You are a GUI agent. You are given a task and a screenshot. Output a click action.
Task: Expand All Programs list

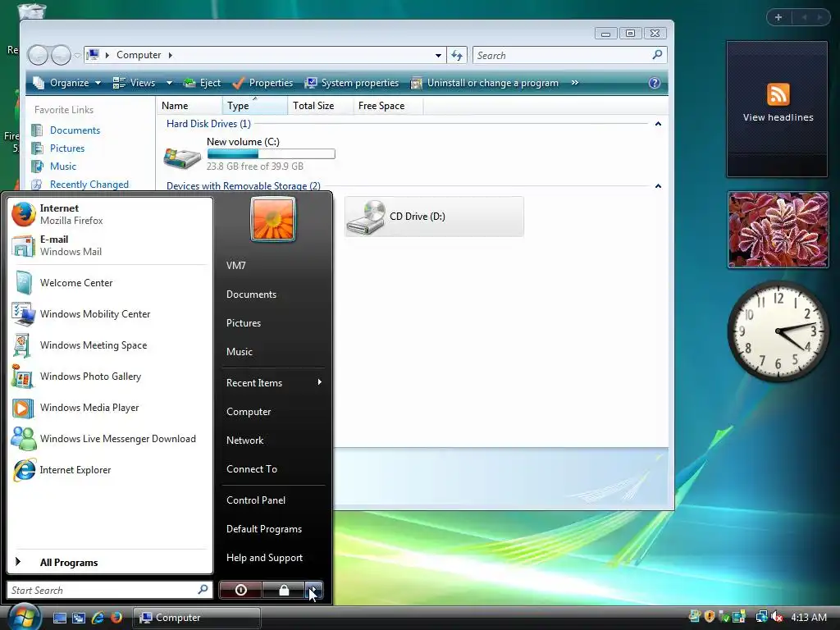click(x=110, y=562)
